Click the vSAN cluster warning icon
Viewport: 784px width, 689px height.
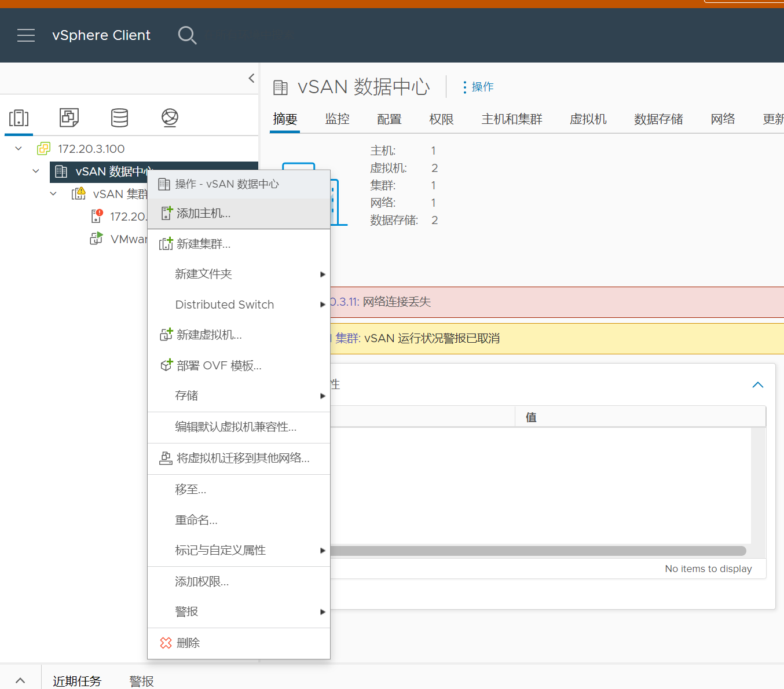click(79, 193)
